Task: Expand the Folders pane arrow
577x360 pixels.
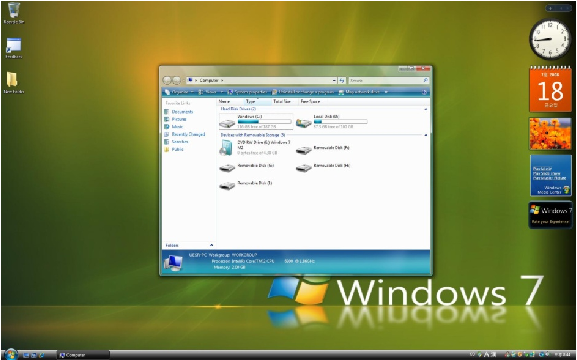Action: pyautogui.click(x=212, y=245)
